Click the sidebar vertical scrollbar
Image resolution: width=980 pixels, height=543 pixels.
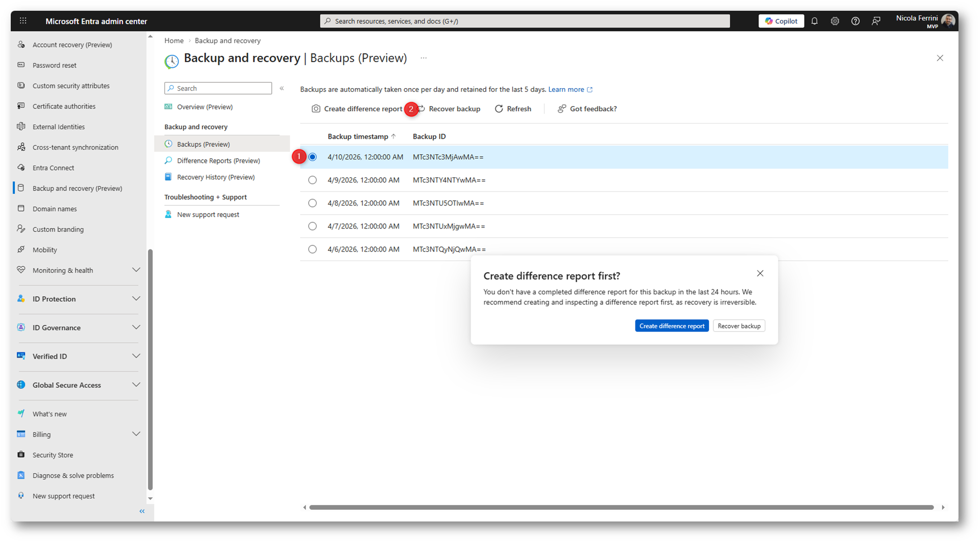pos(150,369)
